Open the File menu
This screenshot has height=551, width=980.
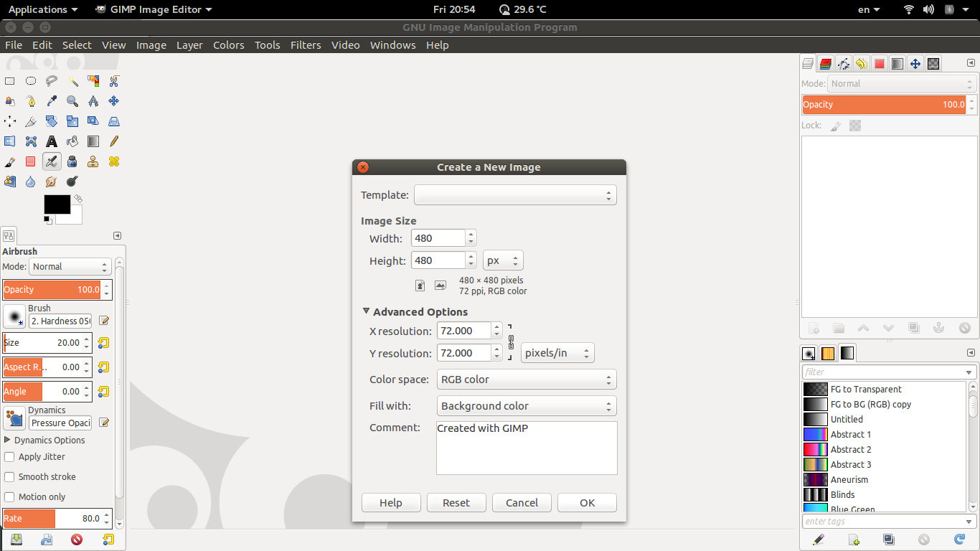[x=14, y=44]
